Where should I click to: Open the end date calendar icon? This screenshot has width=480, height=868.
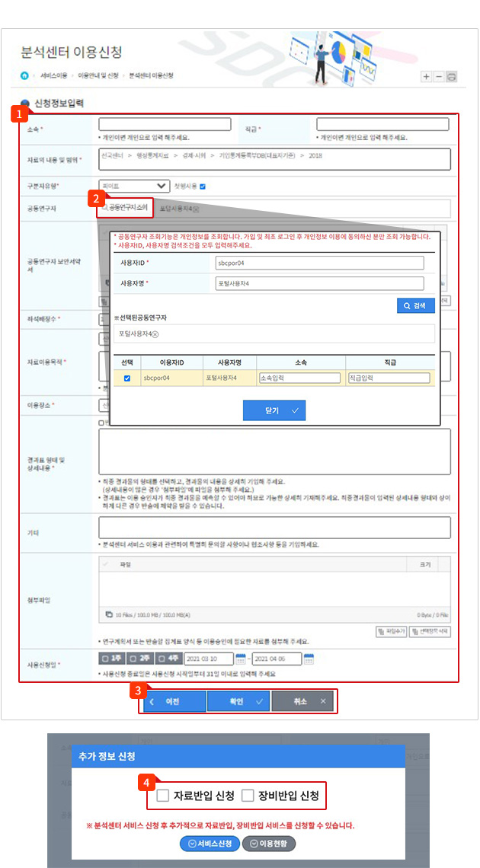pos(309,659)
